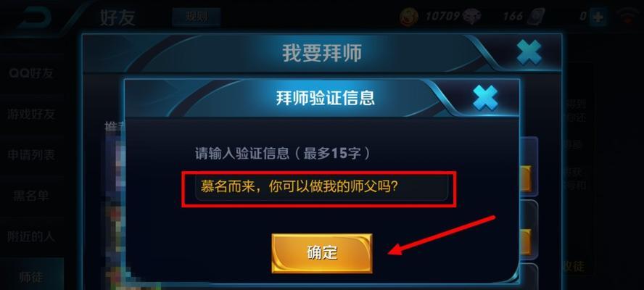Switch to the QQ好友 tab
Viewport: 644px width, 290px height.
[x=32, y=74]
